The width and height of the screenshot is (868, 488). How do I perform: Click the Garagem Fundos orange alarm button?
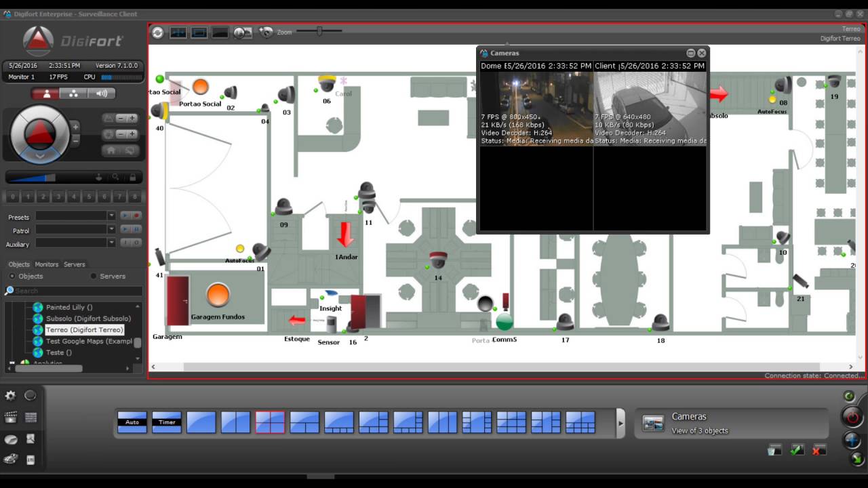(218, 296)
